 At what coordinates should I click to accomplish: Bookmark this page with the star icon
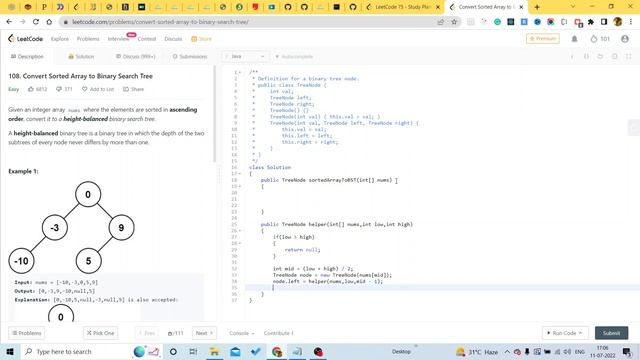pyautogui.click(x=454, y=22)
